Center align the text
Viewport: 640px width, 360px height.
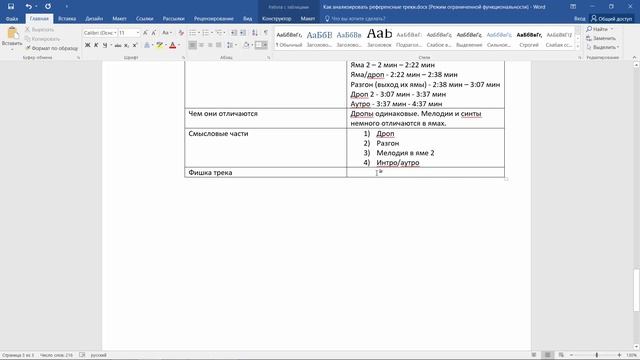tap(201, 45)
